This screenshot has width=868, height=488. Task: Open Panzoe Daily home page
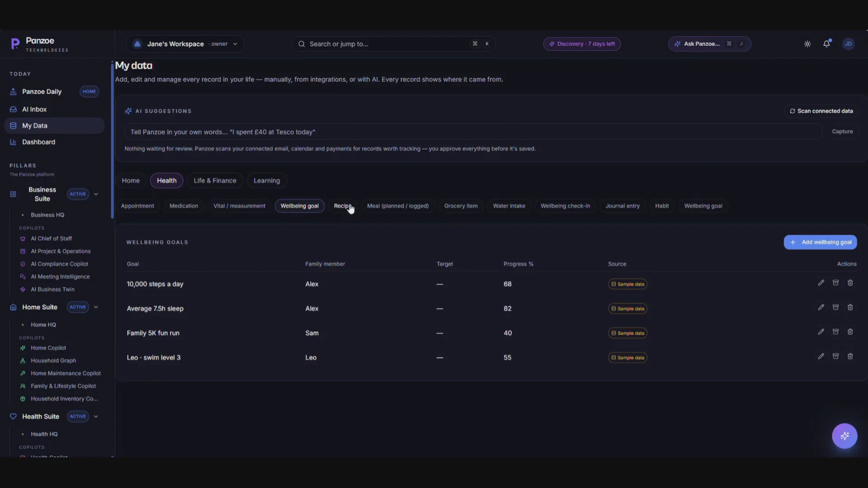42,92
